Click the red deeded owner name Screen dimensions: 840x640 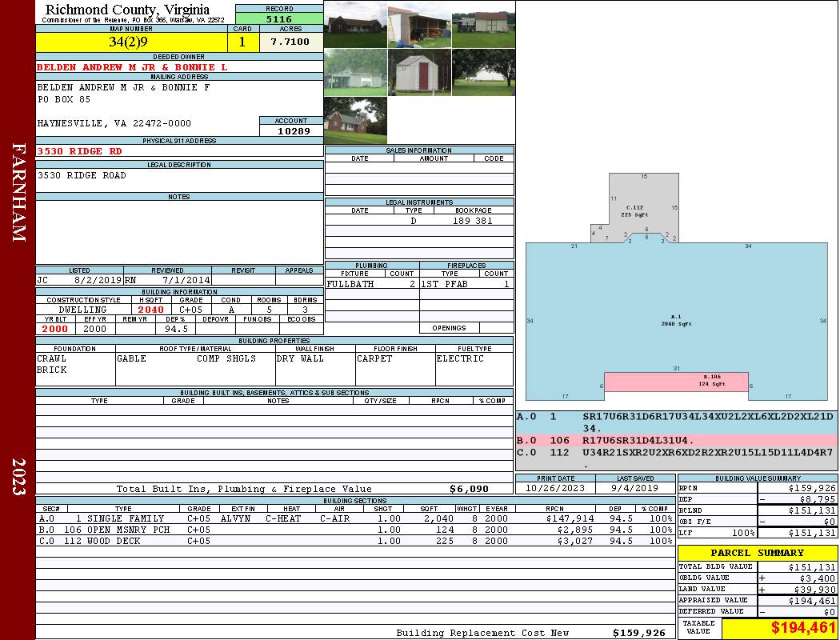coord(132,67)
